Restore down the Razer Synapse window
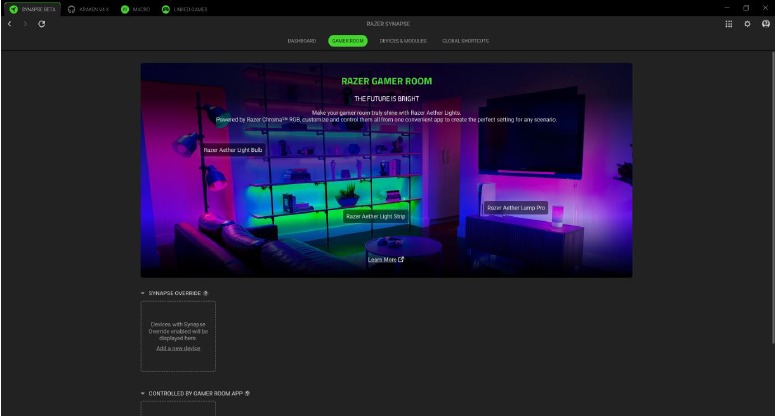This screenshot has width=777, height=420. click(x=746, y=8)
